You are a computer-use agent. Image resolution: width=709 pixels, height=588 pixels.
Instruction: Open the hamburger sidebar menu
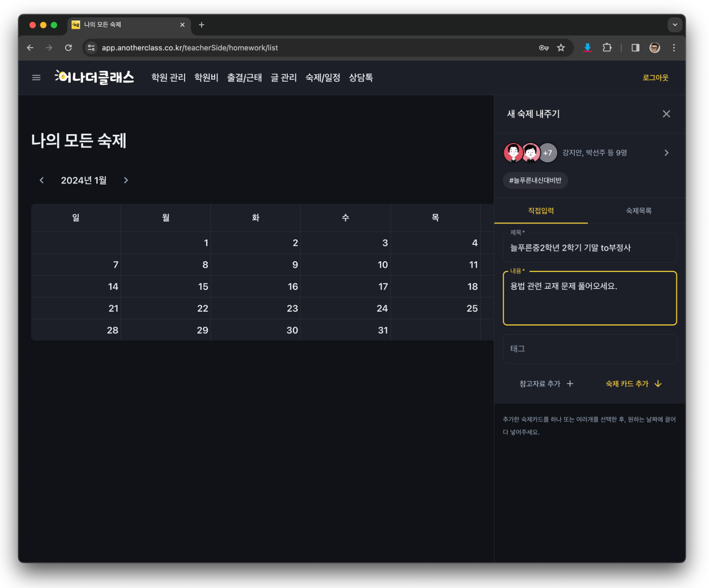click(x=36, y=78)
